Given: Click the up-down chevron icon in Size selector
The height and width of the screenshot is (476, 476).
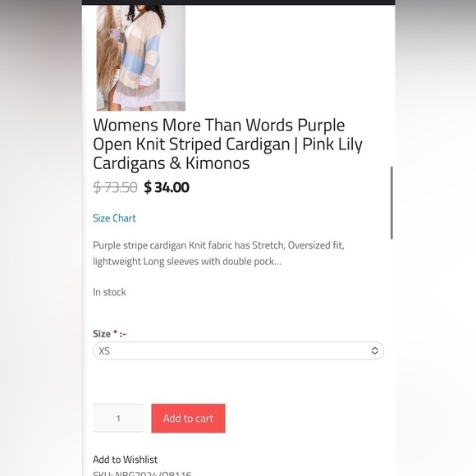Looking at the screenshot, I should [x=374, y=351].
